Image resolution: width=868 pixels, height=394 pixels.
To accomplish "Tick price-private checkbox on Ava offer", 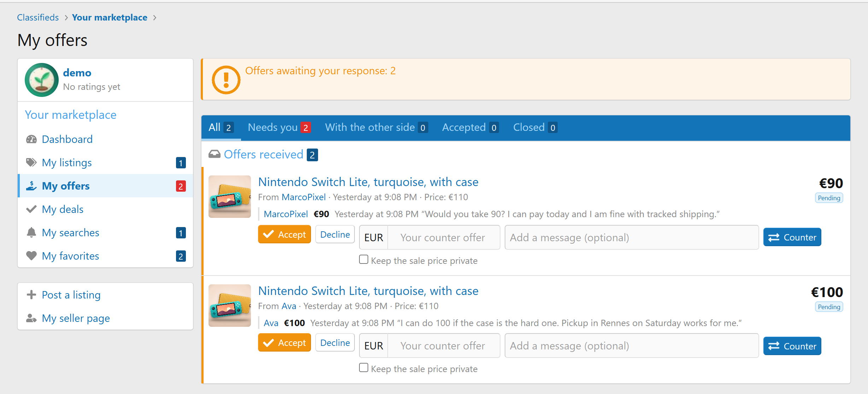I will tap(364, 368).
